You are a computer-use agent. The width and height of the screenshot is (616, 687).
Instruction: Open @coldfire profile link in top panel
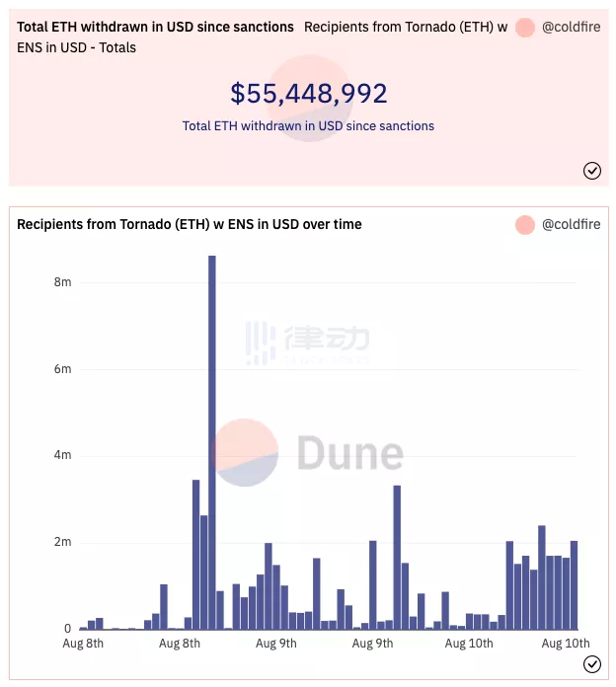(571, 28)
